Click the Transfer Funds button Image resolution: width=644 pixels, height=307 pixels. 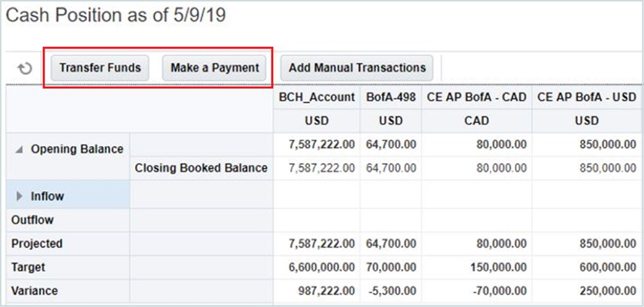(100, 68)
